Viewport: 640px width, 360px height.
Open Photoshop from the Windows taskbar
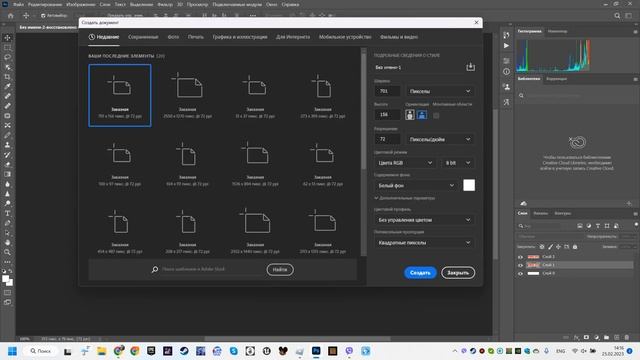(316, 351)
